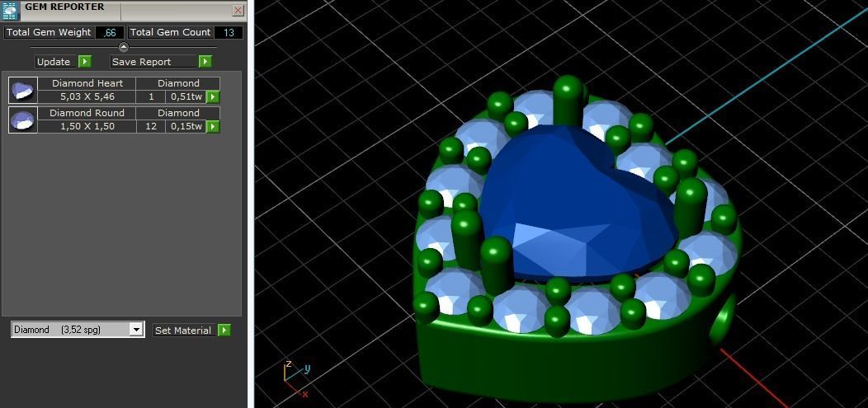Click the Diamond material cell in Heart row
The image size is (868, 408).
coord(178,83)
